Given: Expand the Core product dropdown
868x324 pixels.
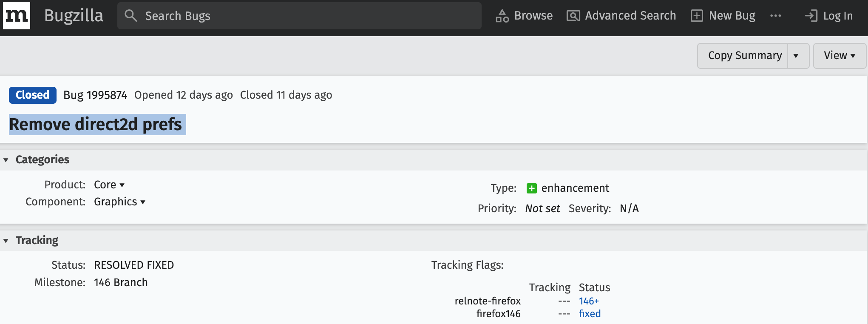Looking at the screenshot, I should click(x=109, y=185).
